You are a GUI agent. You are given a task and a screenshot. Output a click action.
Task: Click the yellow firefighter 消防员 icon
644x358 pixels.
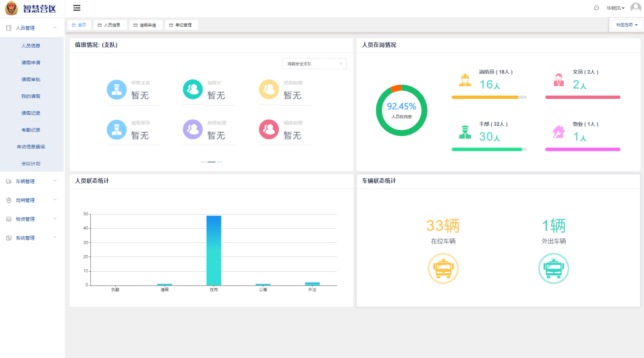[465, 80]
